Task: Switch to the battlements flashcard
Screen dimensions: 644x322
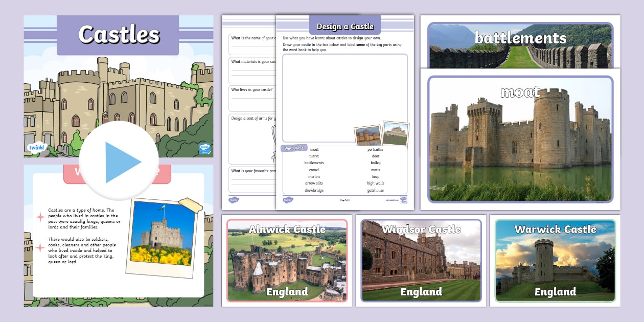Action: pyautogui.click(x=520, y=38)
